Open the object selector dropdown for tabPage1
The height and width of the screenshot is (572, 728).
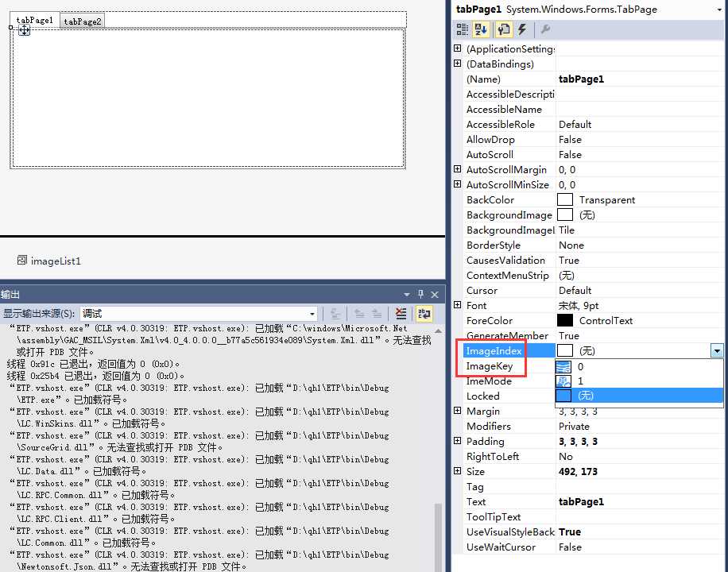point(719,10)
